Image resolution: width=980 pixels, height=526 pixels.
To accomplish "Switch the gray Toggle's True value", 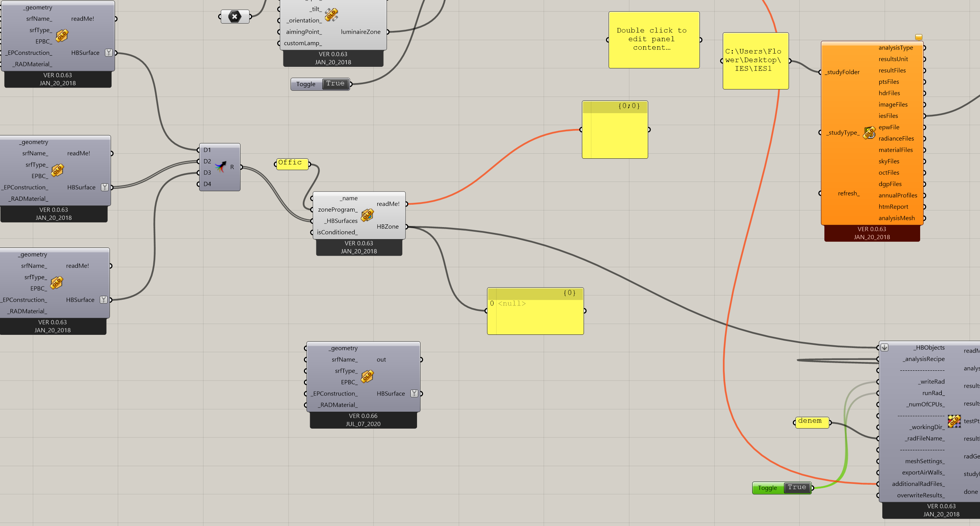I will (335, 84).
